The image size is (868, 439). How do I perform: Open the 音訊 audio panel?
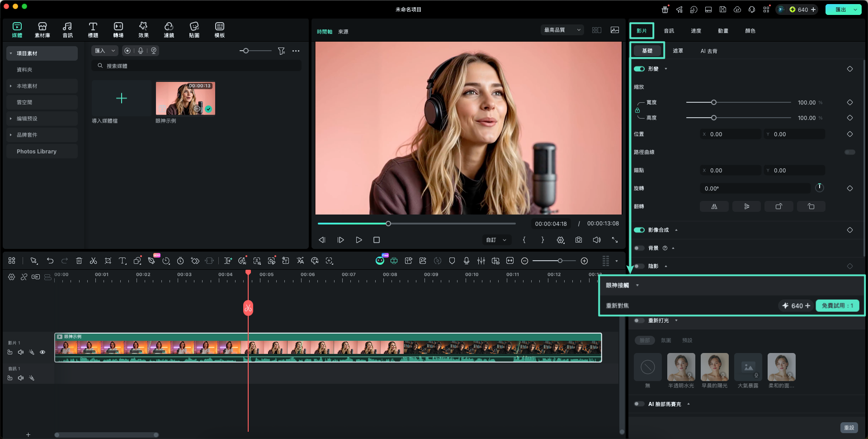(67, 30)
